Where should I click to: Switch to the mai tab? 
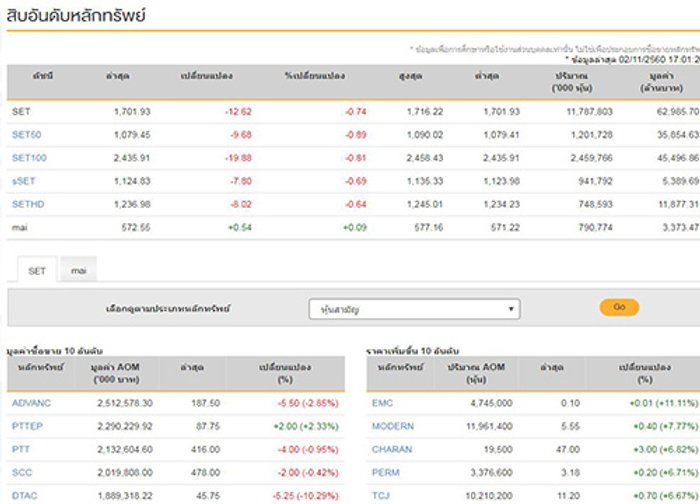[79, 270]
